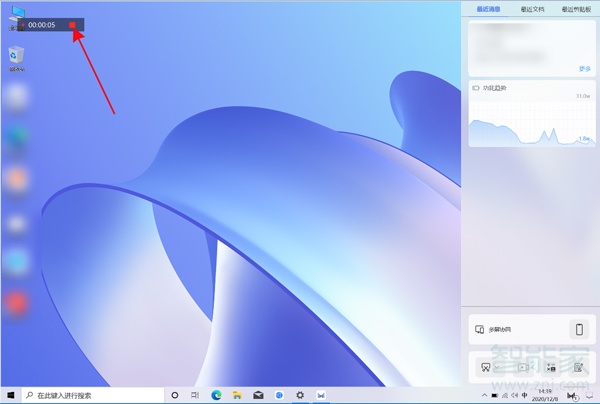Open the notepad memo icon
Screen dimensions: 600x404
(x=579, y=367)
